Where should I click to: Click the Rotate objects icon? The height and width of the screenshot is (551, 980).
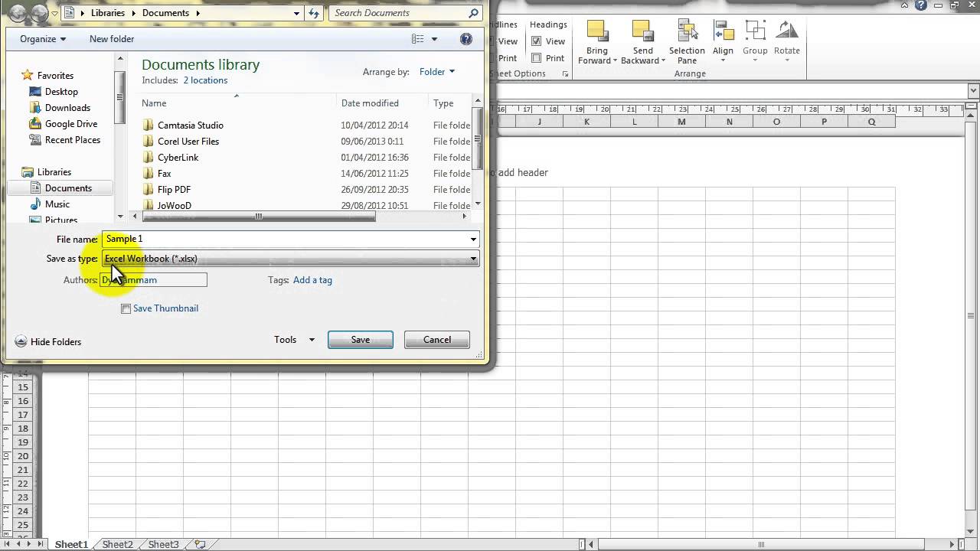[x=786, y=31]
